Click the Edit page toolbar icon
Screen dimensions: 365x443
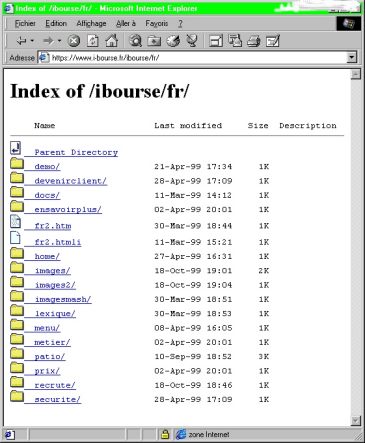273,41
